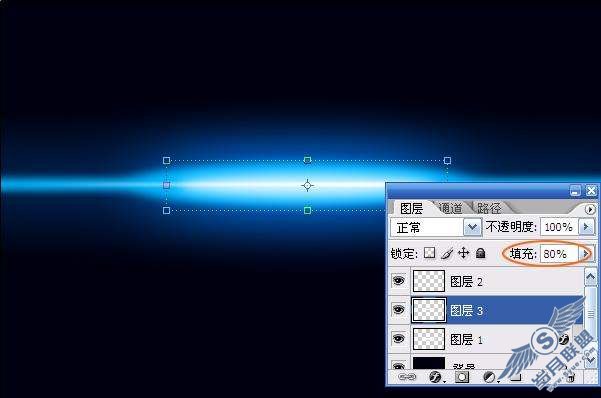Select the 图层 1 layer row

click(x=486, y=339)
